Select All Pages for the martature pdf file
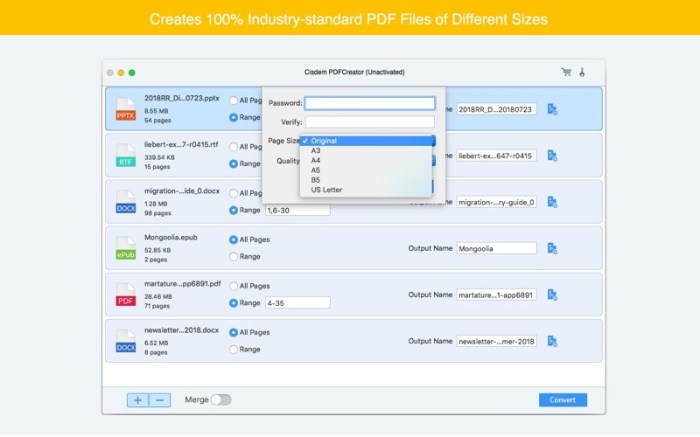The width and height of the screenshot is (700, 437). pos(233,286)
